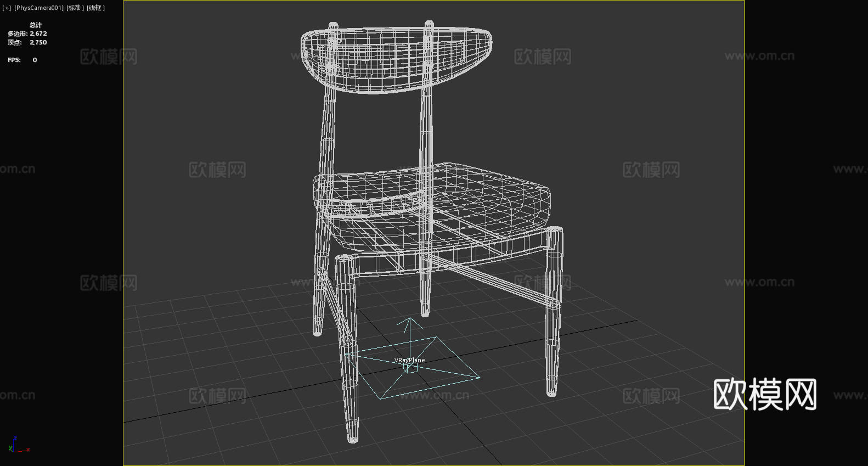The width and height of the screenshot is (868, 466).
Task: Select the VRayPlane upward arrow gizmo
Action: [x=409, y=340]
